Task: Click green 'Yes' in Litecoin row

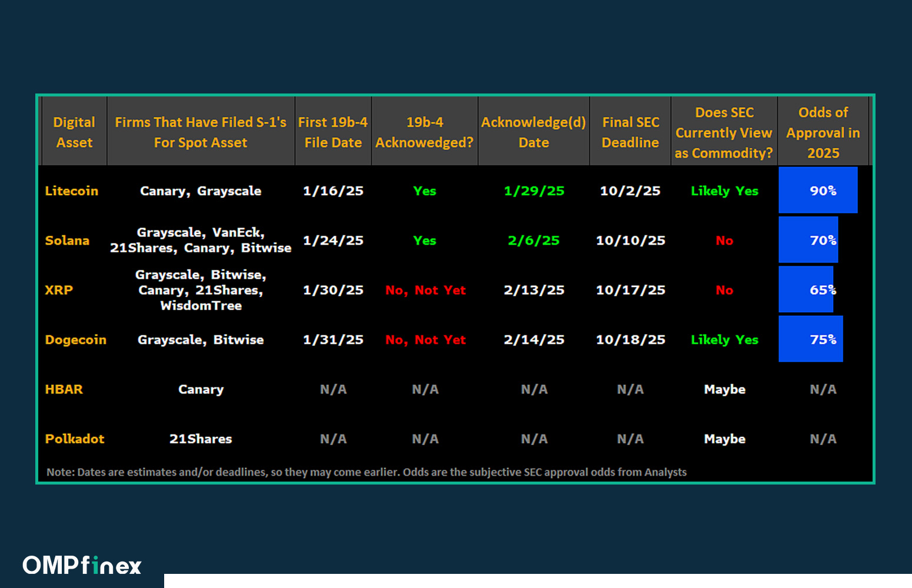Action: tap(425, 191)
